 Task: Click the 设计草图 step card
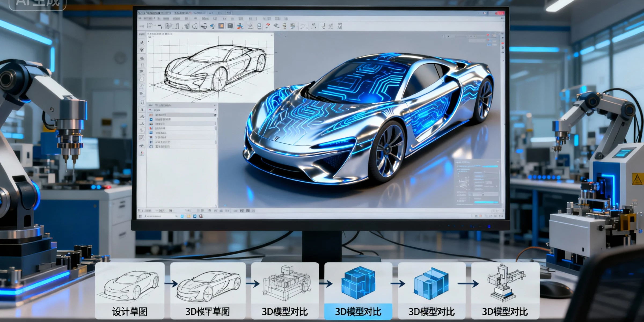[x=130, y=291]
